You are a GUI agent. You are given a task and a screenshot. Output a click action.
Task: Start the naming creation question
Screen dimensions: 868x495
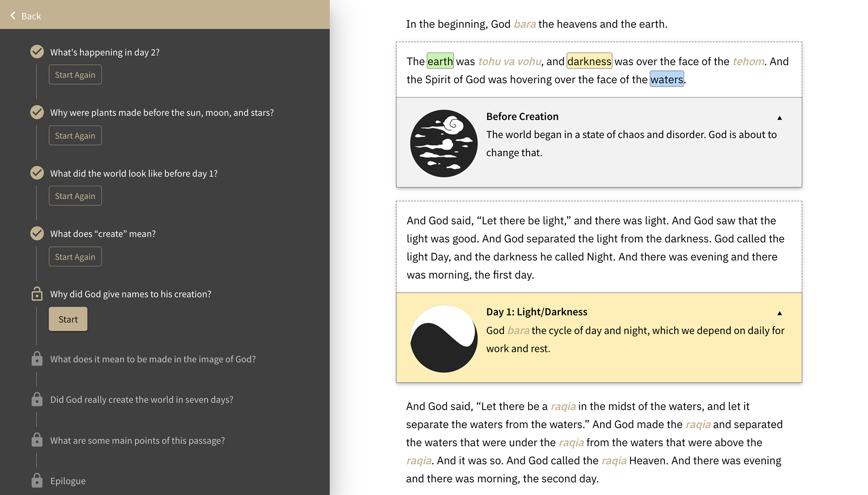point(68,319)
